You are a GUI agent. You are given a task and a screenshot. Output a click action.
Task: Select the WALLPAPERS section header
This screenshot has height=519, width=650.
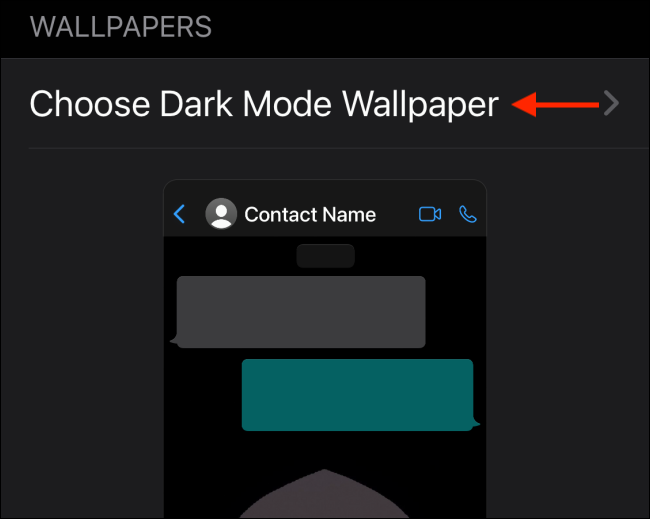(121, 27)
